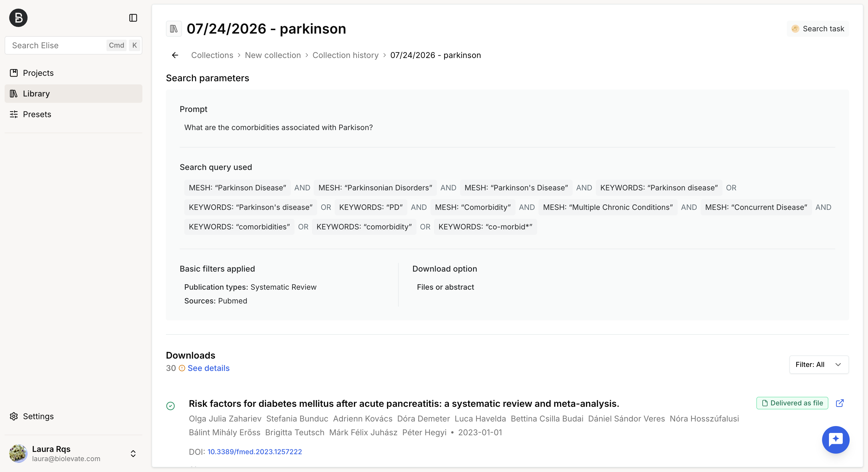Open Library in the sidebar

73,93
